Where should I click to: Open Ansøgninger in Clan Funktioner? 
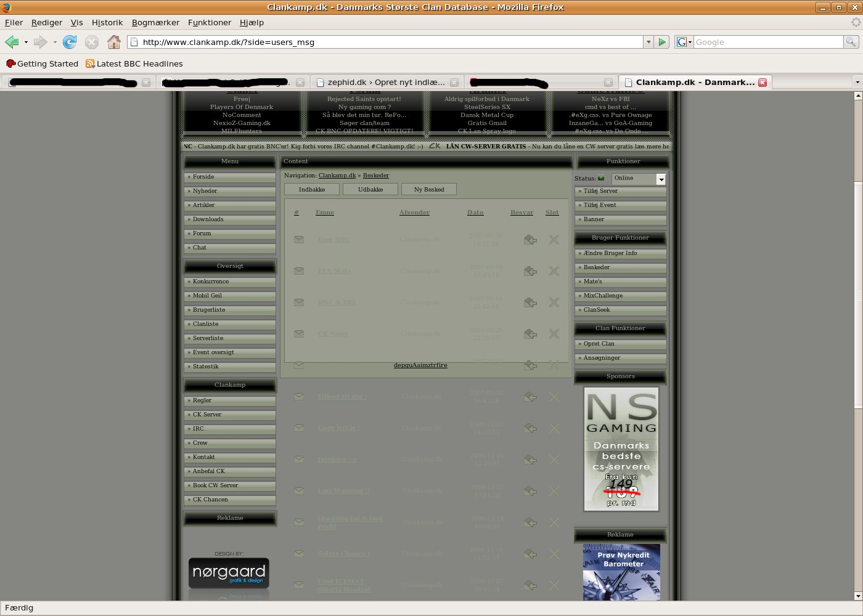pos(620,359)
